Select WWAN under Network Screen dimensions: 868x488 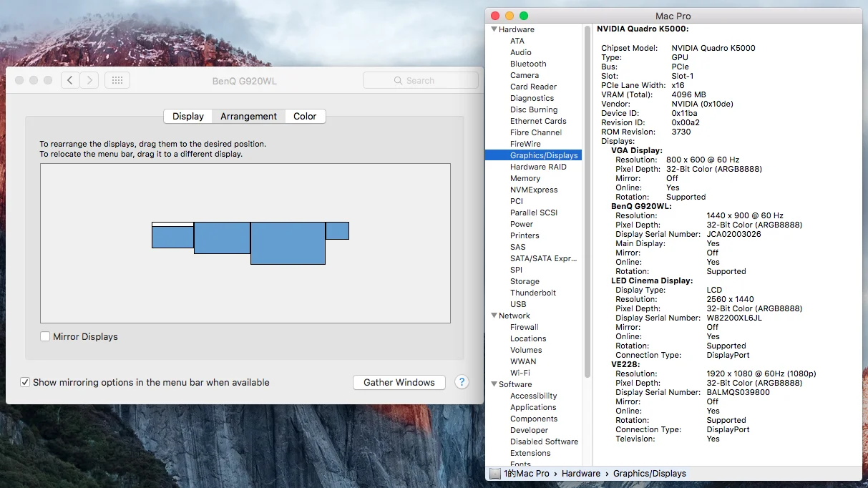click(523, 361)
